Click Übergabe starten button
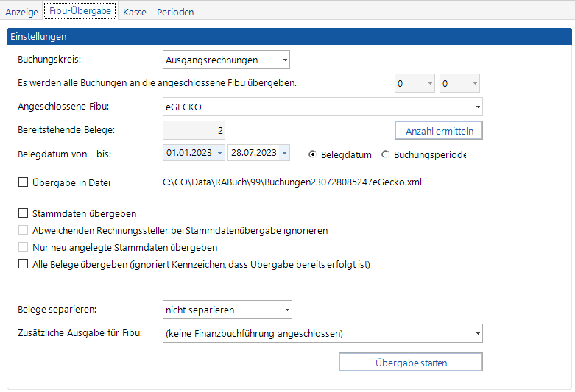 [x=410, y=363]
